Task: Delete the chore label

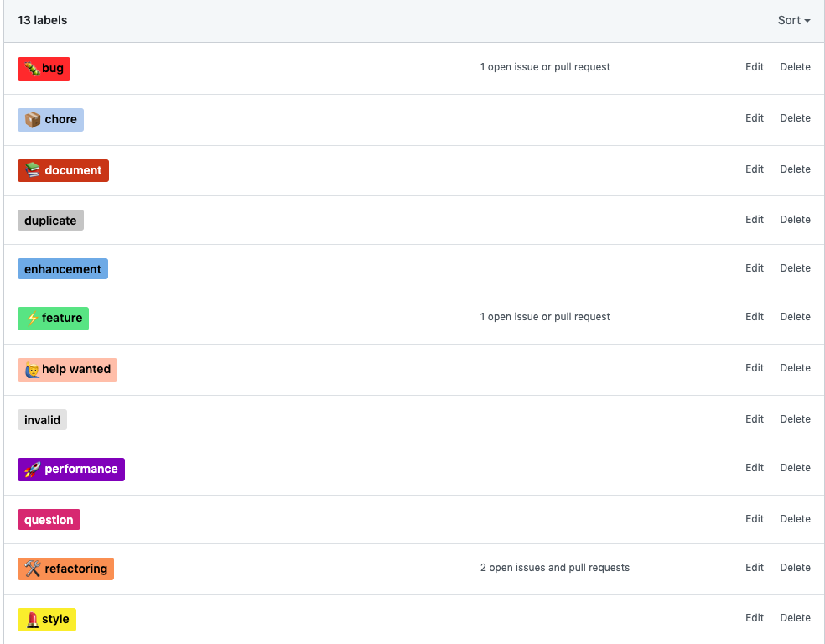Action: tap(795, 118)
